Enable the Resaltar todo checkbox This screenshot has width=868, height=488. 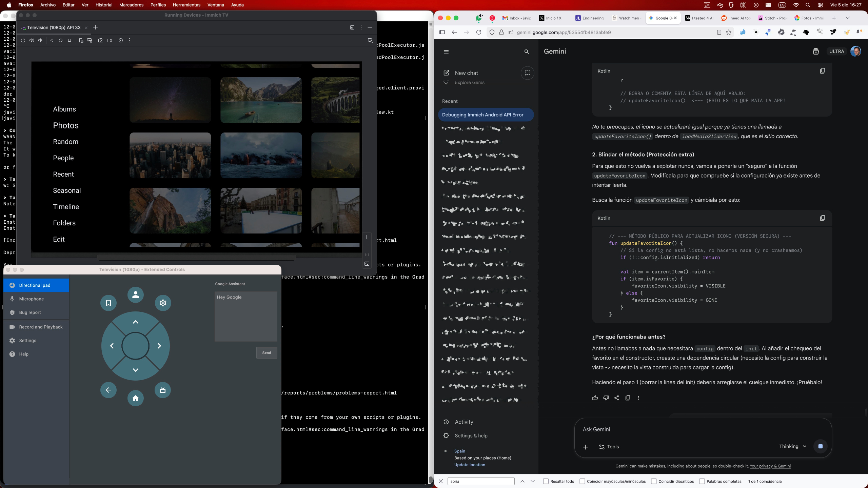coord(546,481)
